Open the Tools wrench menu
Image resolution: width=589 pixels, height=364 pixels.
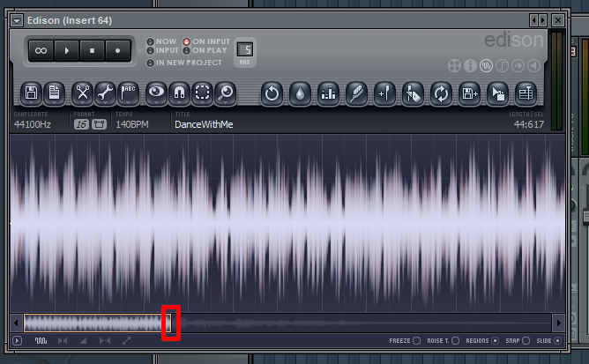click(x=106, y=93)
